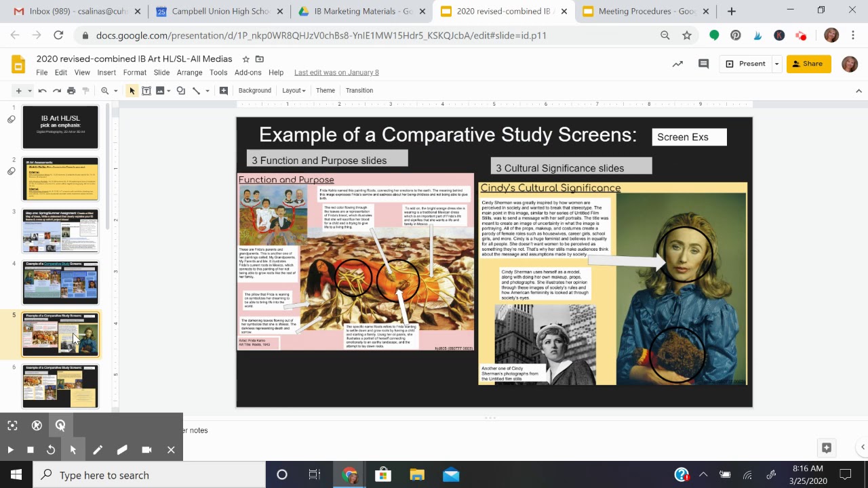Open the zoom dropdown arrow
This screenshot has width=868, height=488.
point(116,91)
